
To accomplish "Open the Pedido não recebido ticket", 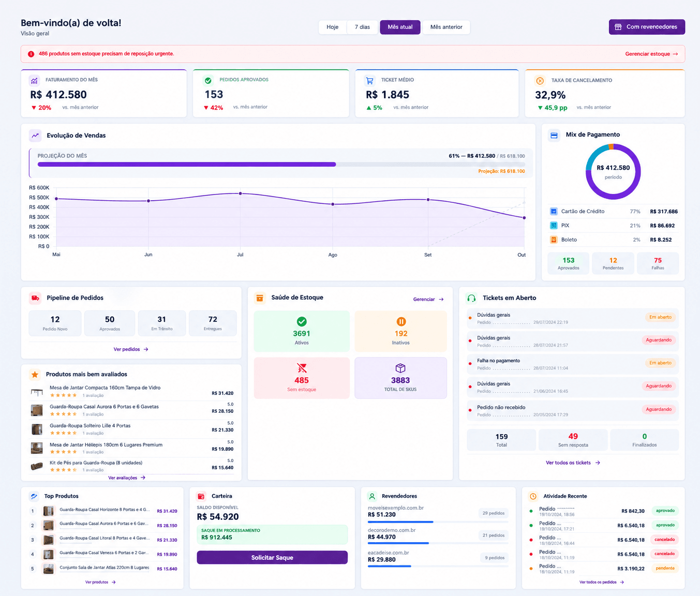I will pyautogui.click(x=572, y=411).
